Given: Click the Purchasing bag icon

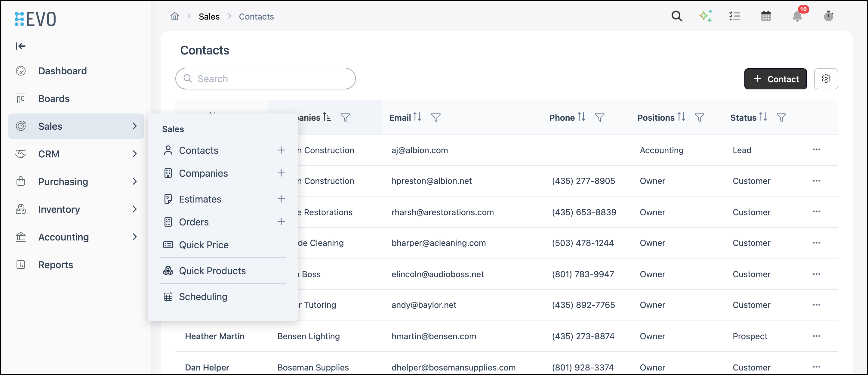Looking at the screenshot, I should pyautogui.click(x=21, y=181).
